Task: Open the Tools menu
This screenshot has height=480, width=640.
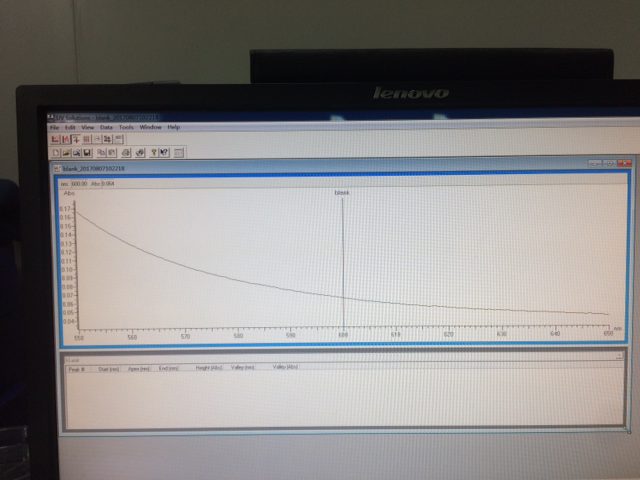Action: pyautogui.click(x=126, y=127)
